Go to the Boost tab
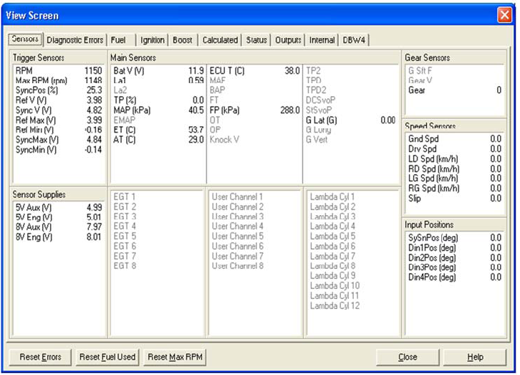Viewport: 520px width, 375px height. click(x=182, y=40)
